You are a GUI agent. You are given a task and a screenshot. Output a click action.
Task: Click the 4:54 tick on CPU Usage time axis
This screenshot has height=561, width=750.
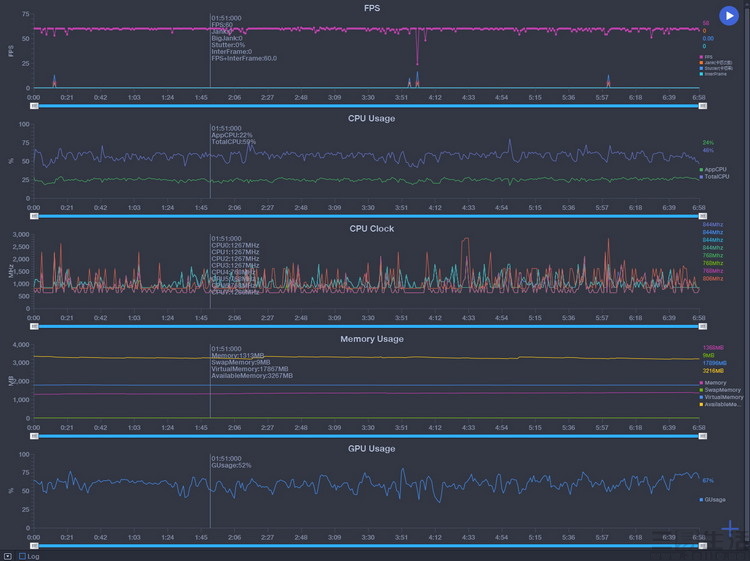tap(501, 208)
